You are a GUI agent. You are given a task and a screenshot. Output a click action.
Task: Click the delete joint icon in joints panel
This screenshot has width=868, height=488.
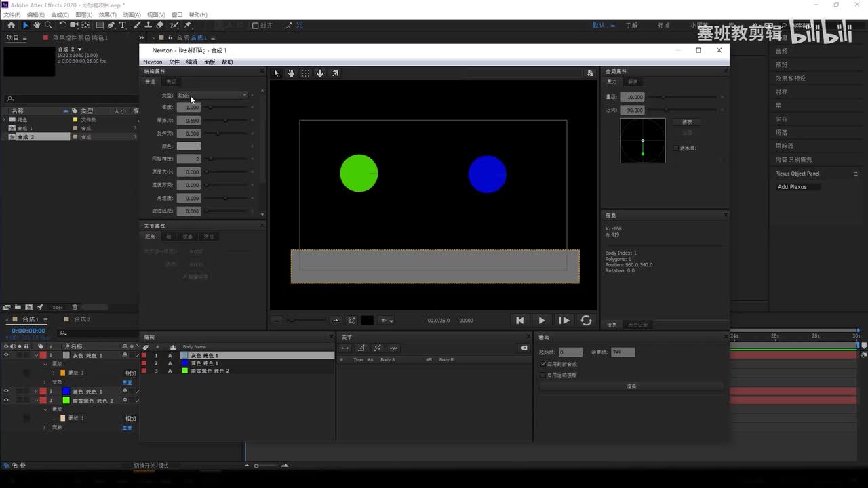524,348
